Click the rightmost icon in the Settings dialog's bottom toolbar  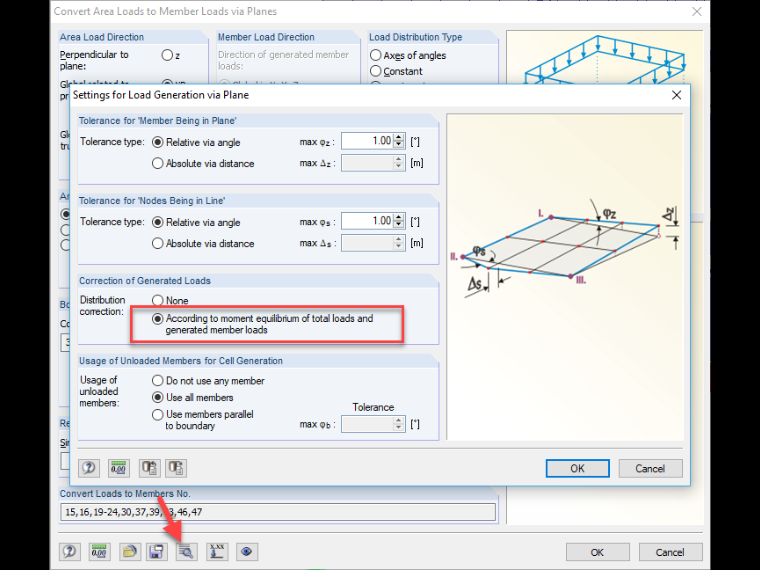coord(176,468)
